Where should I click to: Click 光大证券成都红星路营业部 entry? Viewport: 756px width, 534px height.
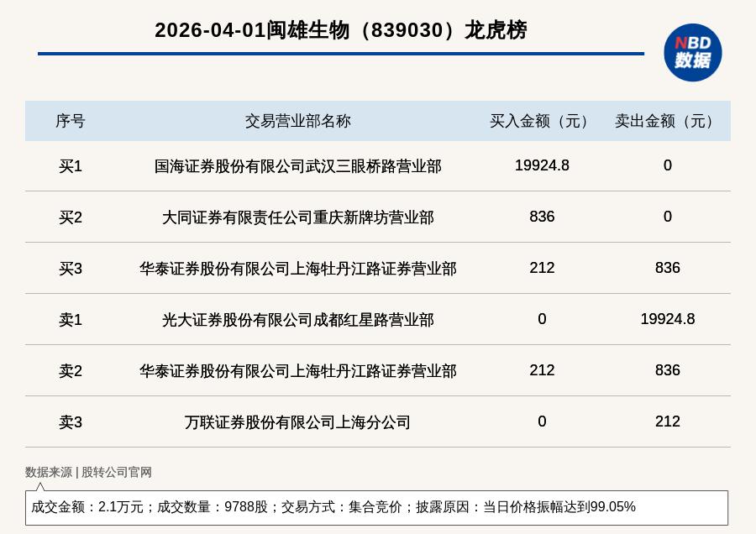click(x=297, y=320)
